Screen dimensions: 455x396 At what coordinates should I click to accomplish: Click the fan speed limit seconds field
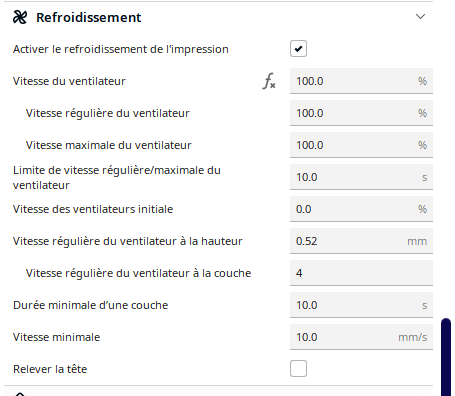tap(361, 177)
